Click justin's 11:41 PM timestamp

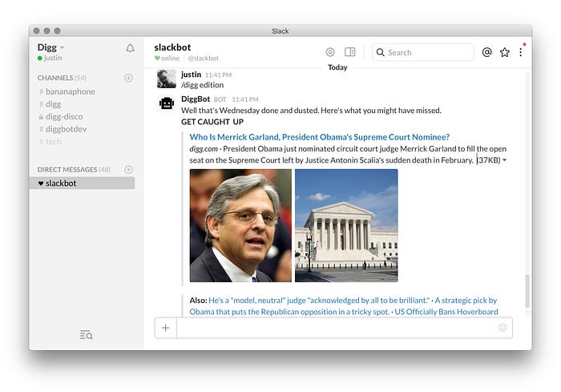pyautogui.click(x=218, y=75)
